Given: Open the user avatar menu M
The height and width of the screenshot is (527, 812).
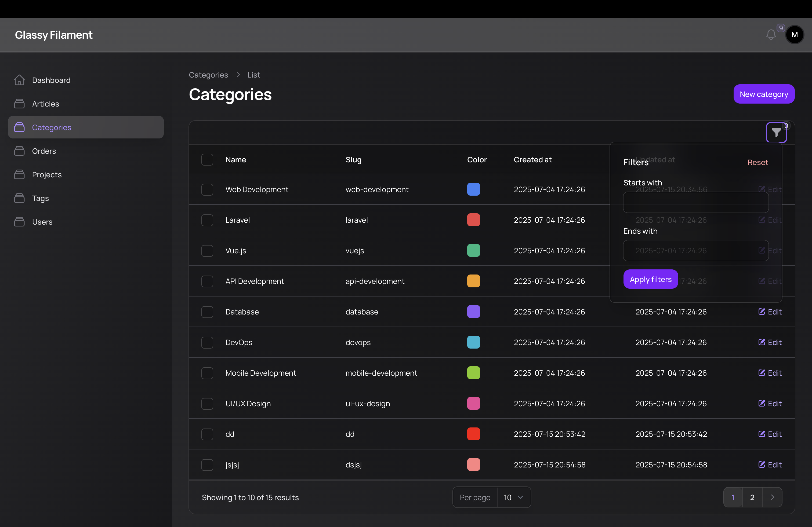Looking at the screenshot, I should [x=795, y=35].
